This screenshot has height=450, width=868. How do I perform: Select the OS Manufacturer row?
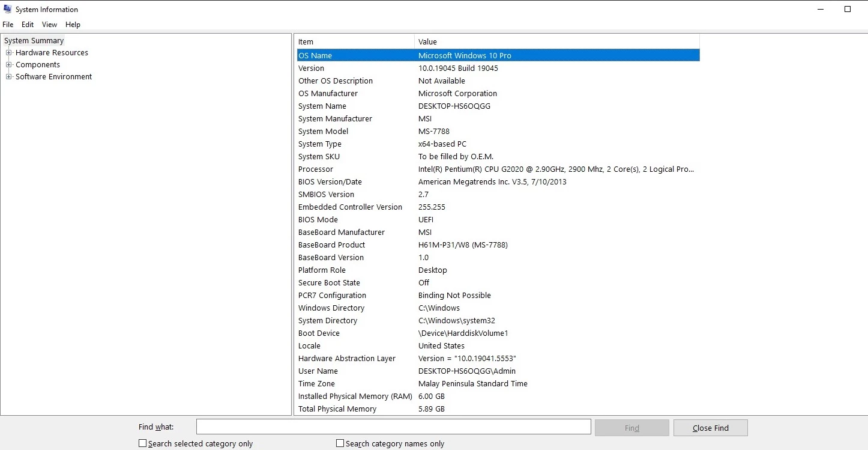pos(498,93)
